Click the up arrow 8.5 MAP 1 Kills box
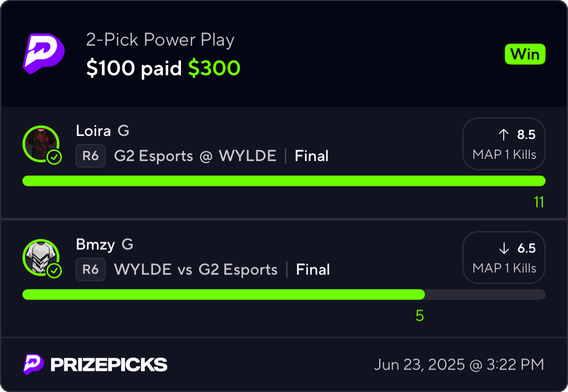This screenshot has height=392, width=568. pyautogui.click(x=504, y=144)
